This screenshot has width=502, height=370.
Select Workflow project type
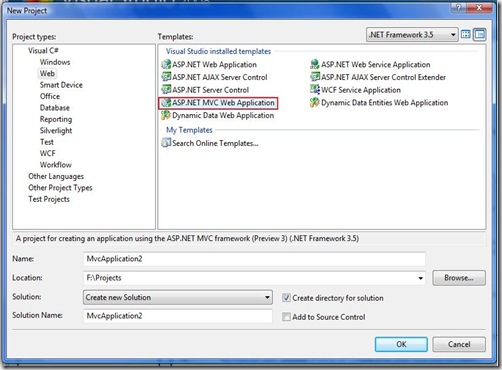pyautogui.click(x=56, y=165)
